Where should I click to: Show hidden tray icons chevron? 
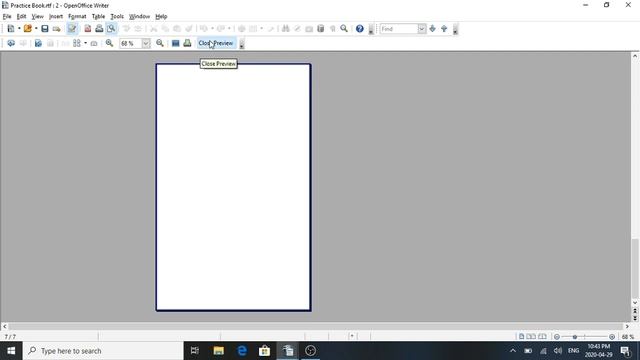point(513,351)
